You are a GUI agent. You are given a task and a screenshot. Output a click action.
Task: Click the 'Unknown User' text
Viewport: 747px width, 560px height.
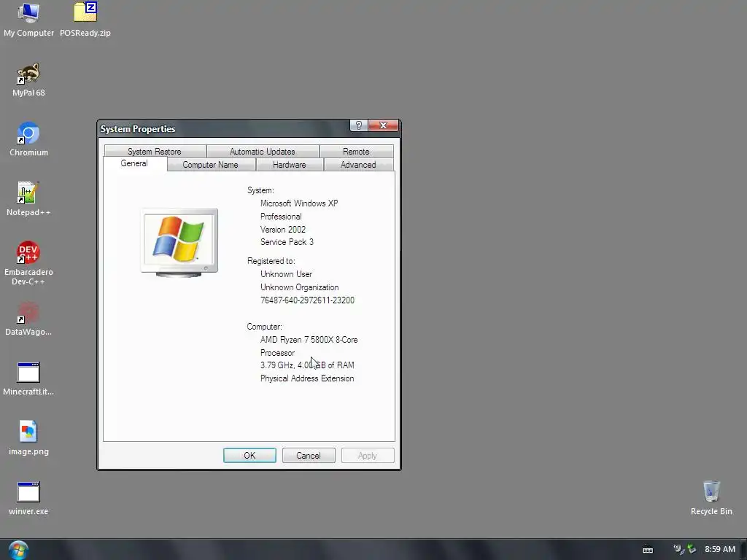[x=286, y=274]
